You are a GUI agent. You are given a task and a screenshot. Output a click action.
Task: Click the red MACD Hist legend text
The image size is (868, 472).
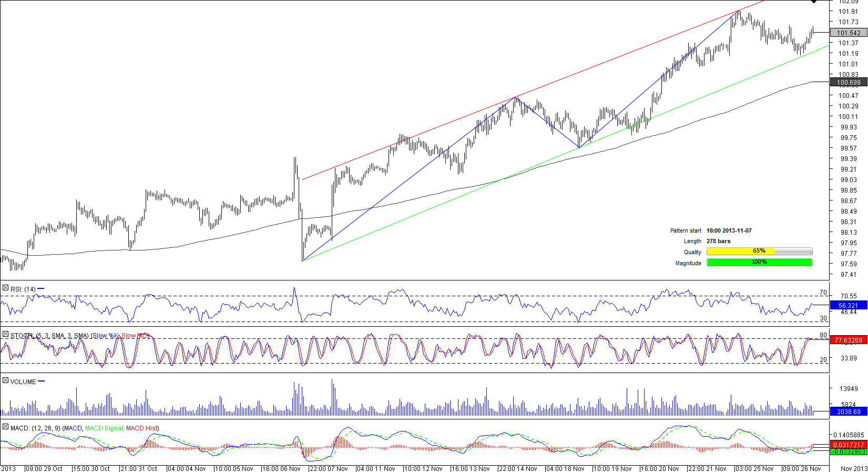pos(142,428)
